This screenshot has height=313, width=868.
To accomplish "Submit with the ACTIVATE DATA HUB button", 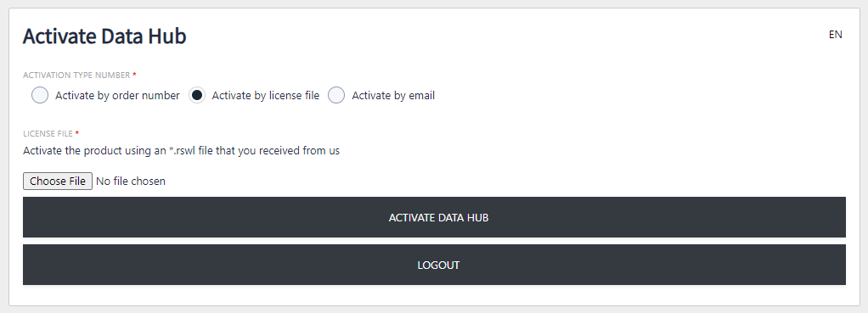I will pos(434,217).
